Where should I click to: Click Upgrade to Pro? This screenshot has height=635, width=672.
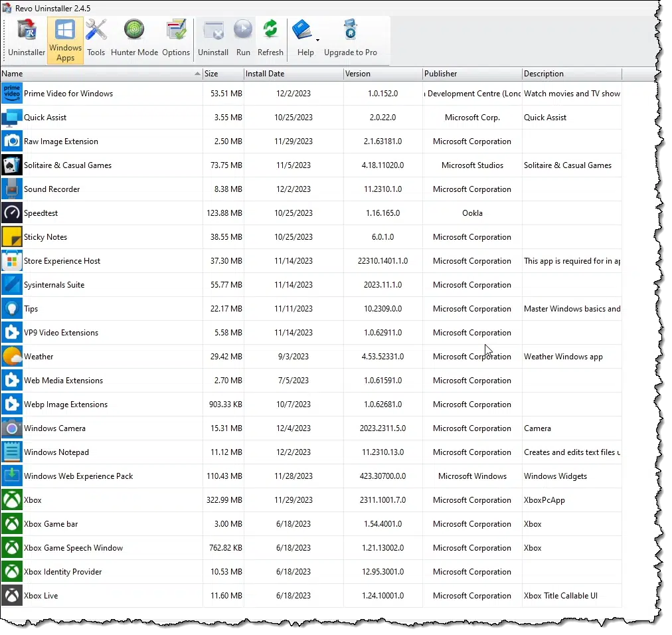tap(351, 39)
